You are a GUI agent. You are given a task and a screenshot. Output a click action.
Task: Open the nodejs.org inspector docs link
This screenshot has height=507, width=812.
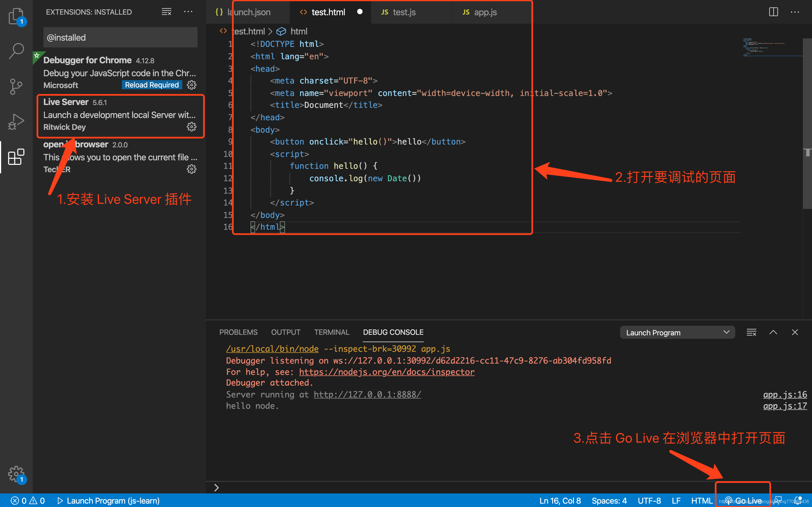[387, 372]
